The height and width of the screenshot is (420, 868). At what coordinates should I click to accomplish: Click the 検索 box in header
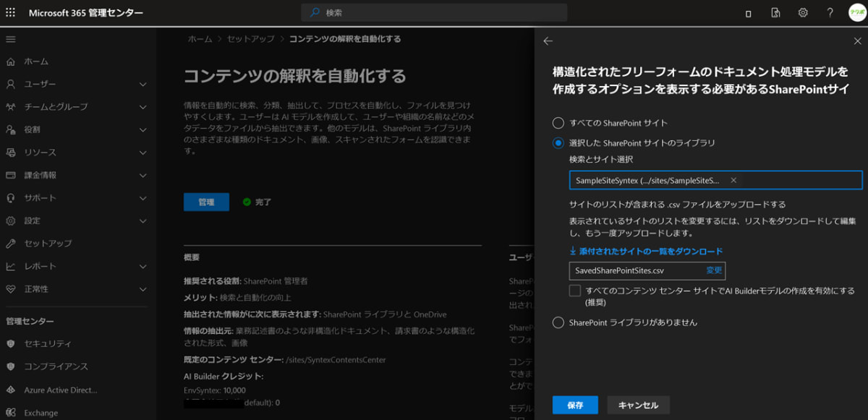click(434, 12)
